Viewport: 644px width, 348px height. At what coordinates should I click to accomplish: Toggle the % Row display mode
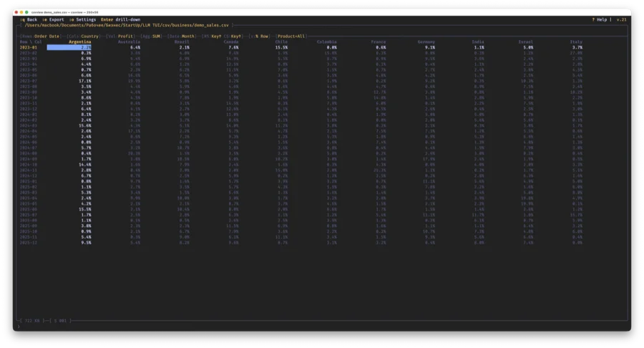[260, 36]
